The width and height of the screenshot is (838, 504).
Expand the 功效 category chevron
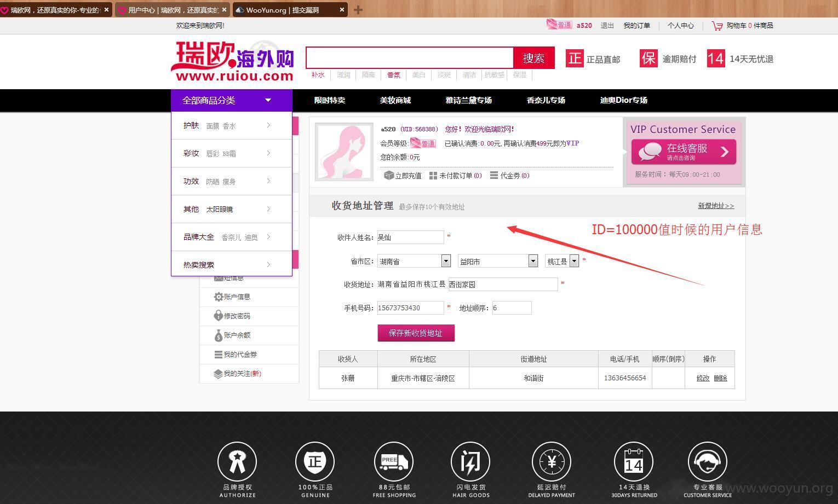[268, 181]
